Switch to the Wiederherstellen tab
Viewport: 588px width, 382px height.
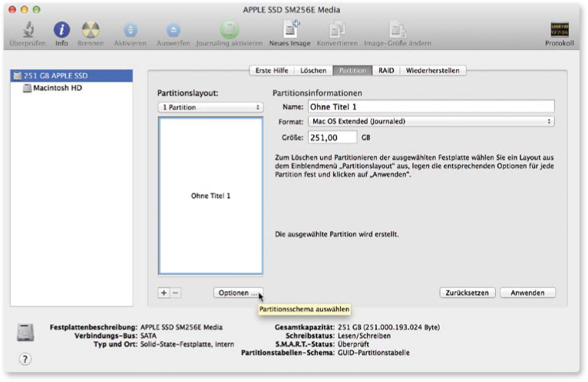pyautogui.click(x=433, y=71)
